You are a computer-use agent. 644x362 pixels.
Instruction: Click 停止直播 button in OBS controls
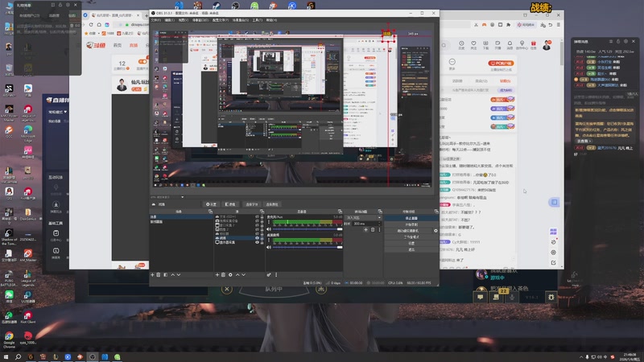411,218
